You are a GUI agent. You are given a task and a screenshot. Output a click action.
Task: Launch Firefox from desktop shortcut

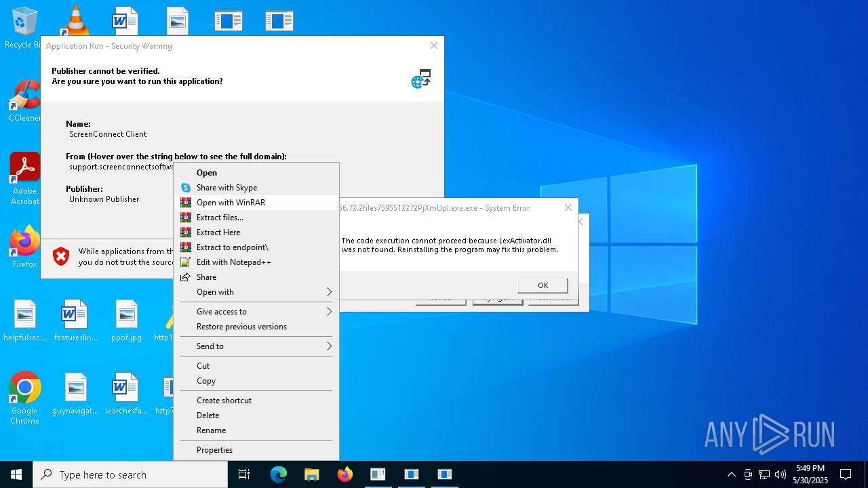point(24,247)
